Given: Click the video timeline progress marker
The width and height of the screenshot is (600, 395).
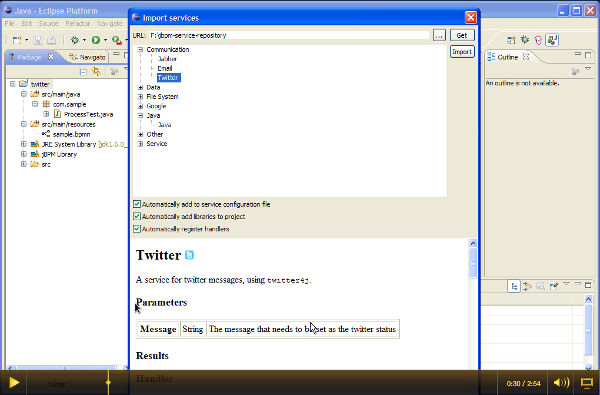Looking at the screenshot, I should coord(108,382).
